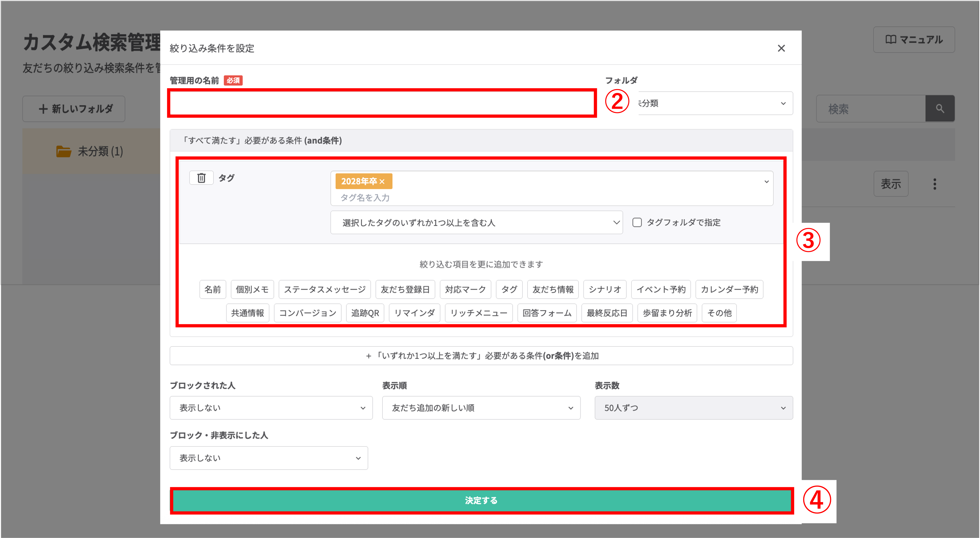
Task: Open the 表示順 dropdown
Action: point(481,408)
